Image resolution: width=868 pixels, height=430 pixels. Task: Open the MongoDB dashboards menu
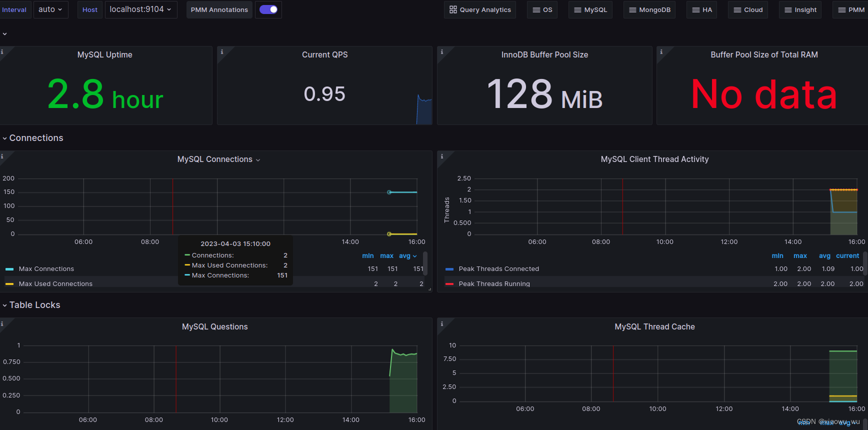click(649, 9)
